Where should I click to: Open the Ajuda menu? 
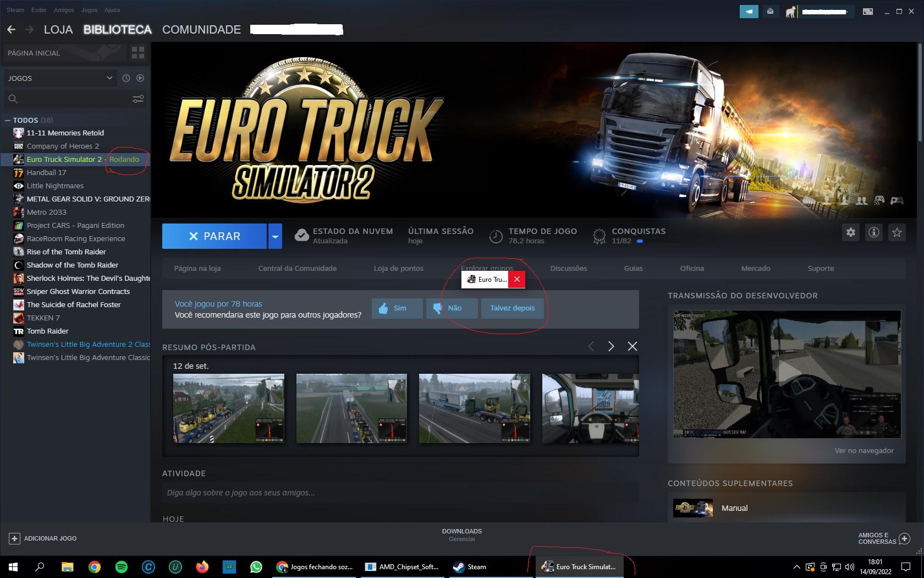pyautogui.click(x=112, y=10)
